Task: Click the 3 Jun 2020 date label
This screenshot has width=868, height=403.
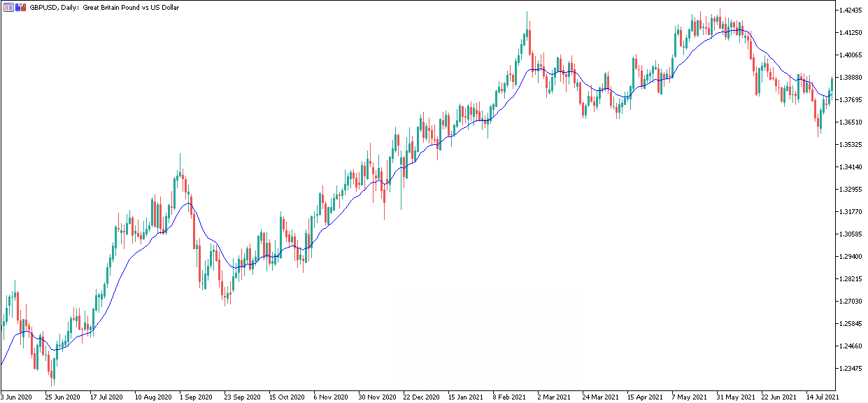Action: point(17,397)
